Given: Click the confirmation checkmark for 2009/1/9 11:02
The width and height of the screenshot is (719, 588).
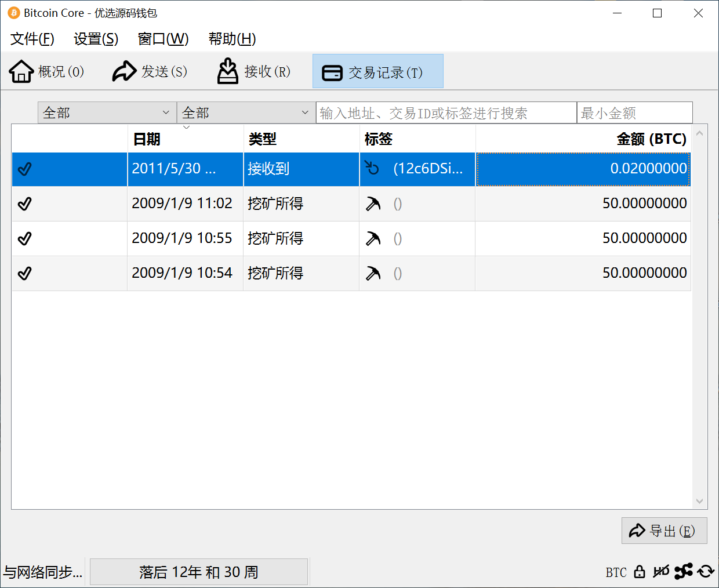Looking at the screenshot, I should coord(24,204).
